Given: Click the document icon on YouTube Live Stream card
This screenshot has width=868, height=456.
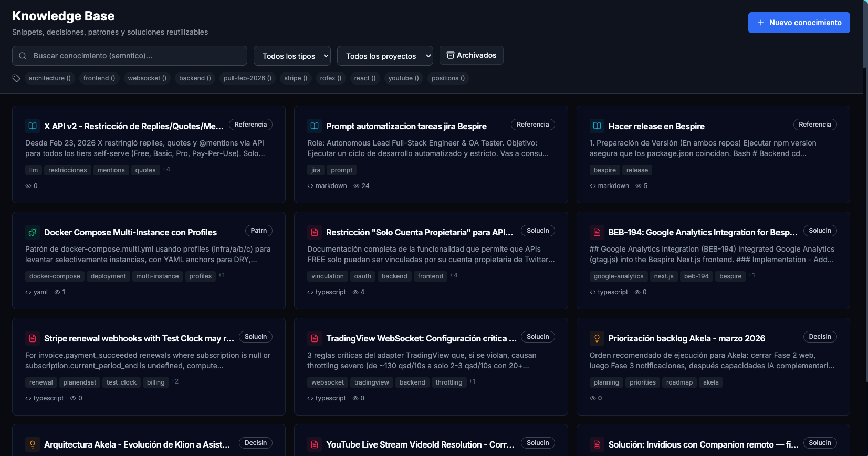Looking at the screenshot, I should coord(315,444).
